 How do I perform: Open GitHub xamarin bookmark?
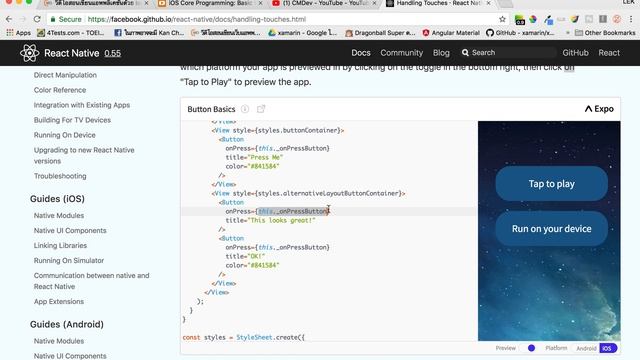coord(520,33)
